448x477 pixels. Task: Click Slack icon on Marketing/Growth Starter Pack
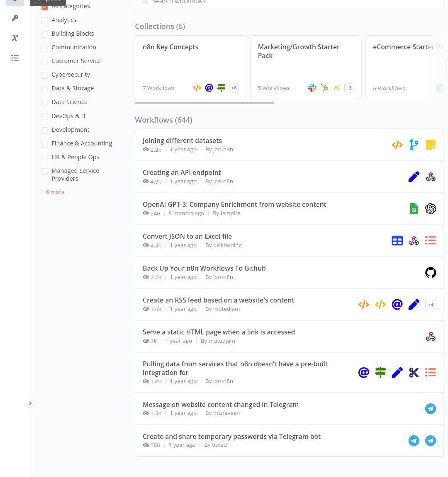coord(312,88)
